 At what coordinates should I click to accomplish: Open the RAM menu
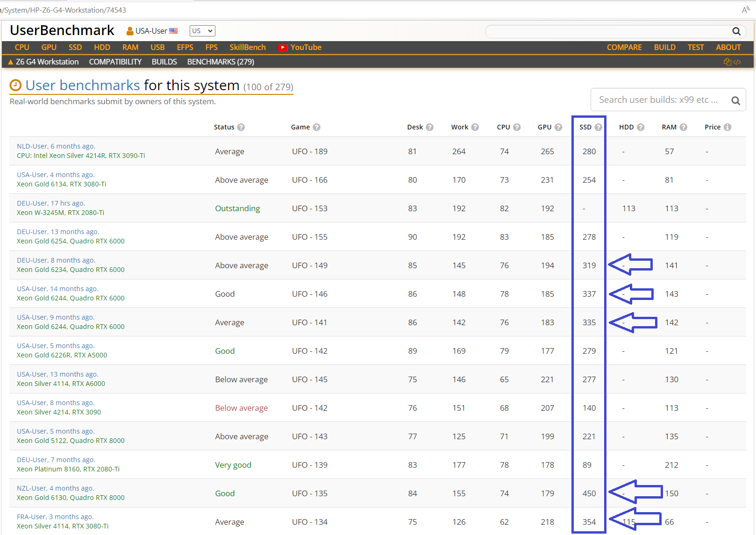click(130, 47)
